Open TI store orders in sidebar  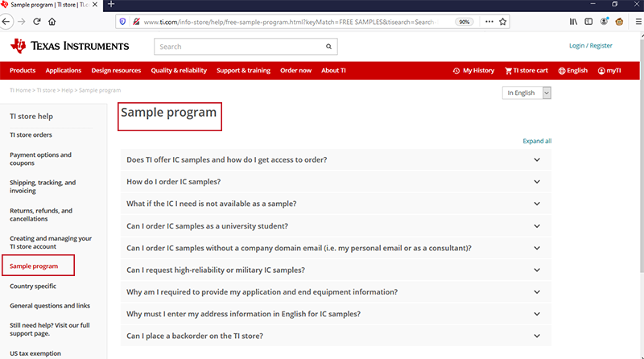[31, 134]
